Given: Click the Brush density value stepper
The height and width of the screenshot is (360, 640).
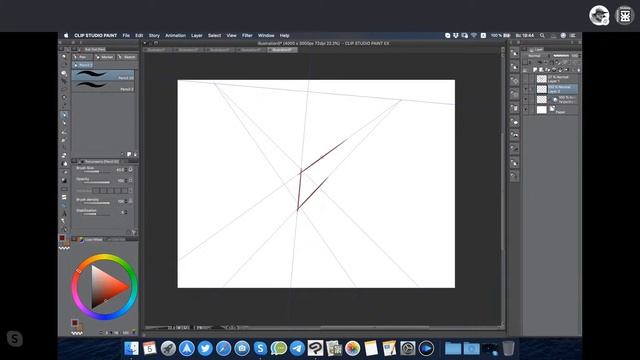Looking at the screenshot, I should (x=125, y=201).
